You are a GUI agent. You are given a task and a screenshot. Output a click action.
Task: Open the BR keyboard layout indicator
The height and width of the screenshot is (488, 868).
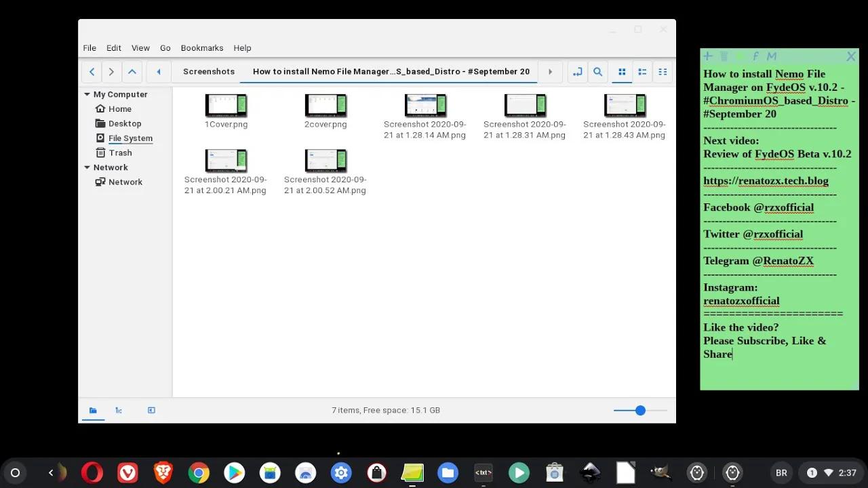pyautogui.click(x=781, y=473)
